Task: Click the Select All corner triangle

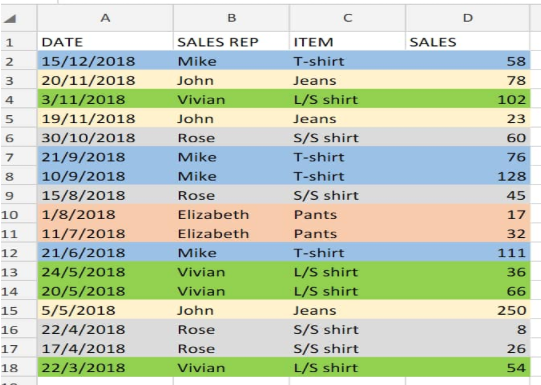Action: click(x=10, y=18)
